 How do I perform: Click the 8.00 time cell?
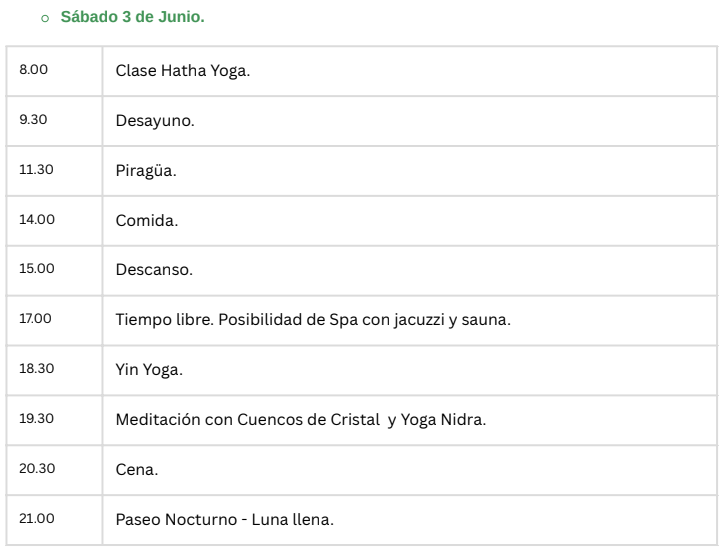pyautogui.click(x=54, y=71)
